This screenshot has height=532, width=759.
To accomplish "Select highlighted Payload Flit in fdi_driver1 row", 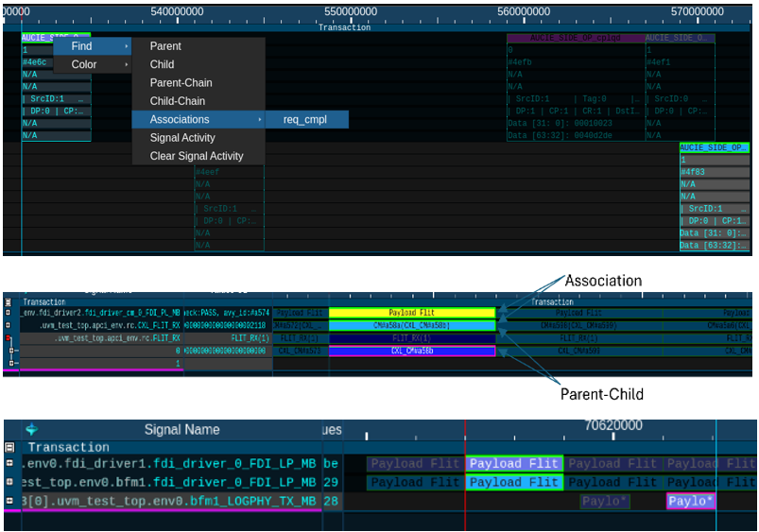I will tap(514, 464).
